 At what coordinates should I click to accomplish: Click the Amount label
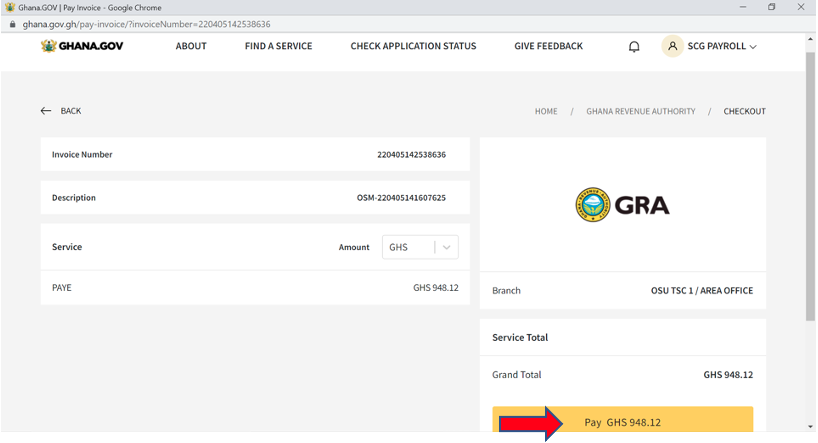pos(354,247)
